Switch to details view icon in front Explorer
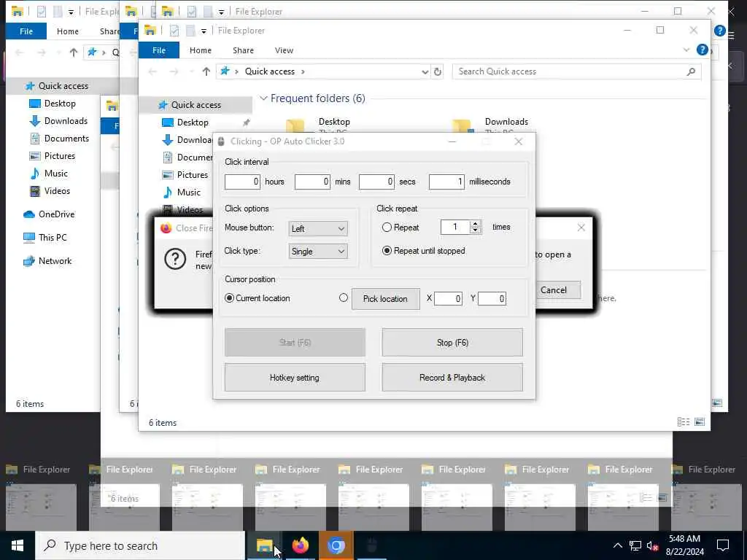This screenshot has width=747, height=560. [x=684, y=422]
